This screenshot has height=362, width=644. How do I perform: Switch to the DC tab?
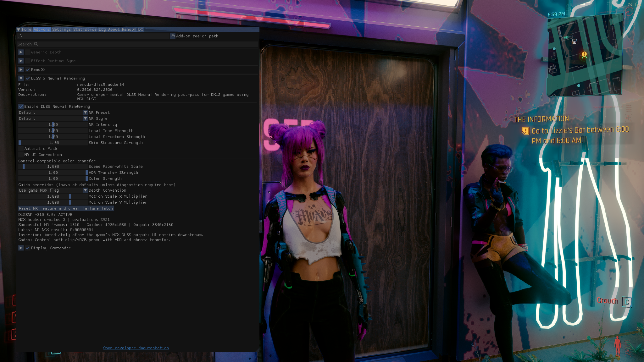point(141,30)
